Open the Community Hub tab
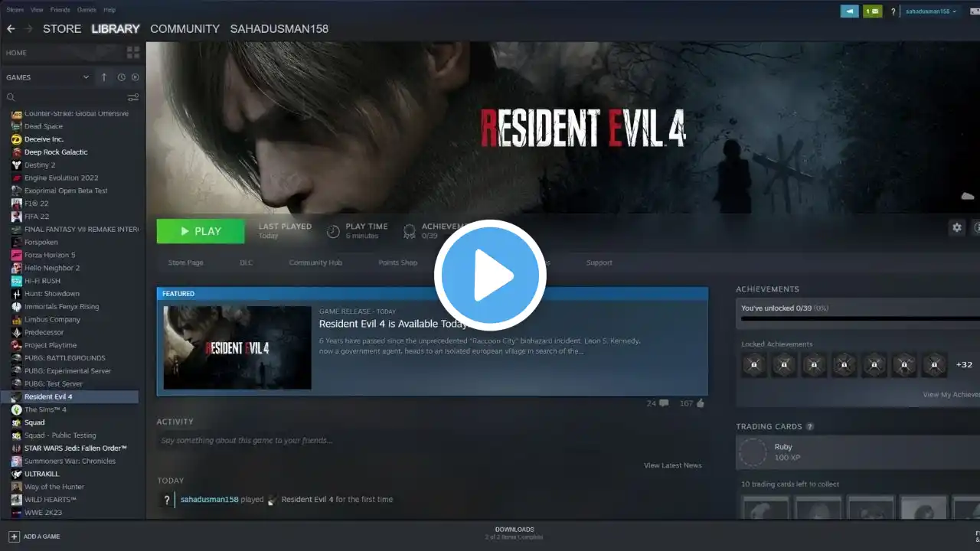 click(x=315, y=262)
